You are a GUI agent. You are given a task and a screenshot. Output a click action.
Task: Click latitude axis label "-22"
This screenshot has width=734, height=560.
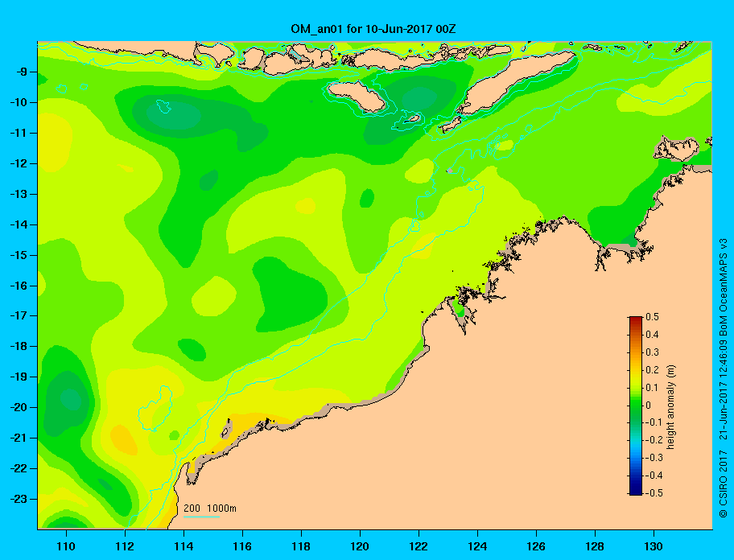tap(19, 468)
